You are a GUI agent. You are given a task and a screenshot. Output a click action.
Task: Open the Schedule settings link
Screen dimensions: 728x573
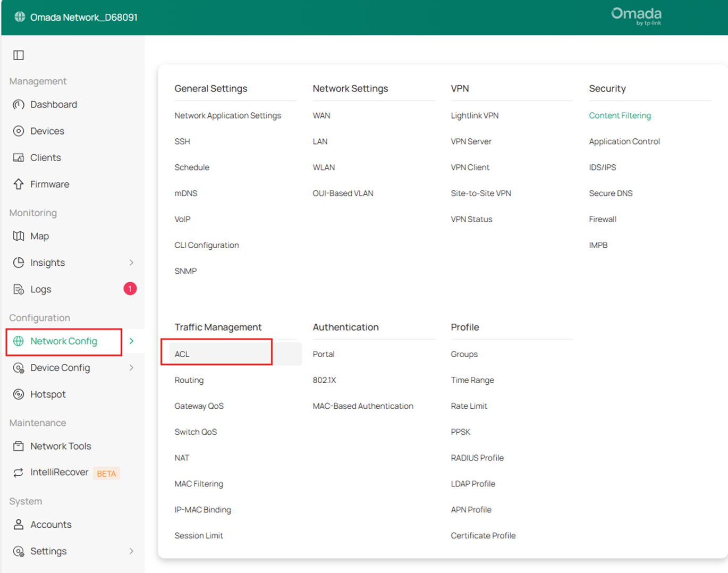pyautogui.click(x=192, y=167)
